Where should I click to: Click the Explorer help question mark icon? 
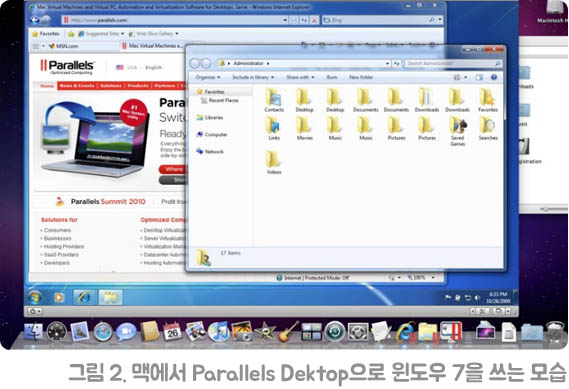click(x=494, y=77)
